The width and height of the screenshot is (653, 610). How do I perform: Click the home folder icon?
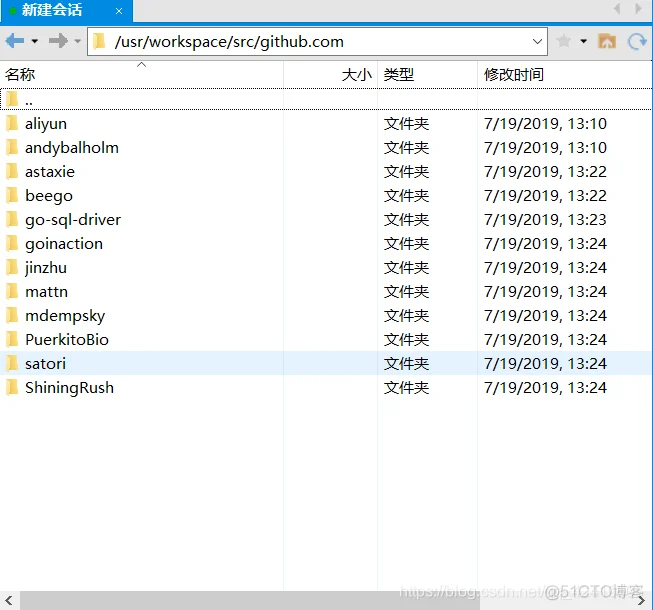(x=607, y=41)
